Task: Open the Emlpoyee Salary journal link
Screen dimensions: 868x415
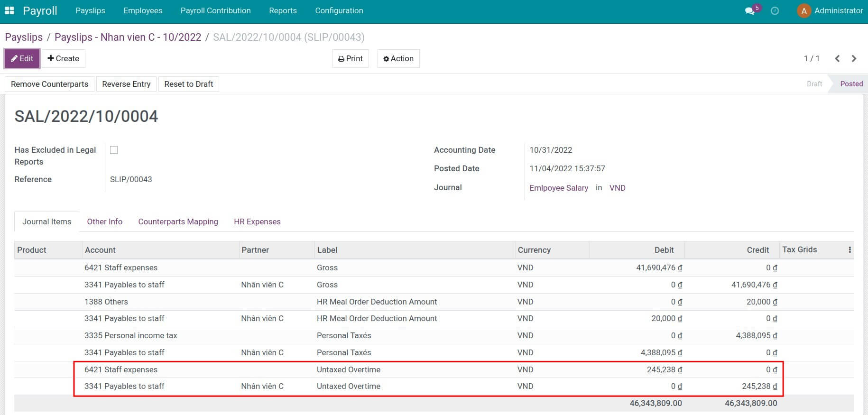Action: coord(558,188)
